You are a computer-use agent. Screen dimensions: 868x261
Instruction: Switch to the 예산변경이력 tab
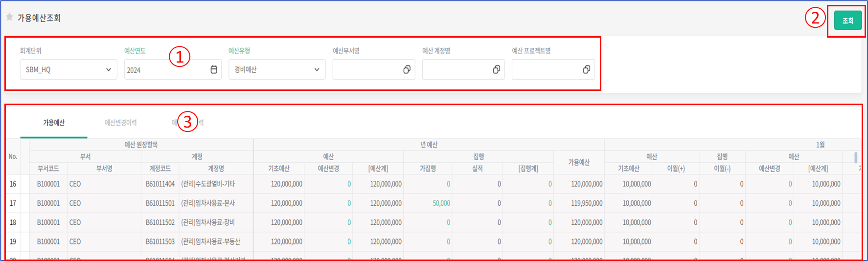pyautogui.click(x=120, y=123)
